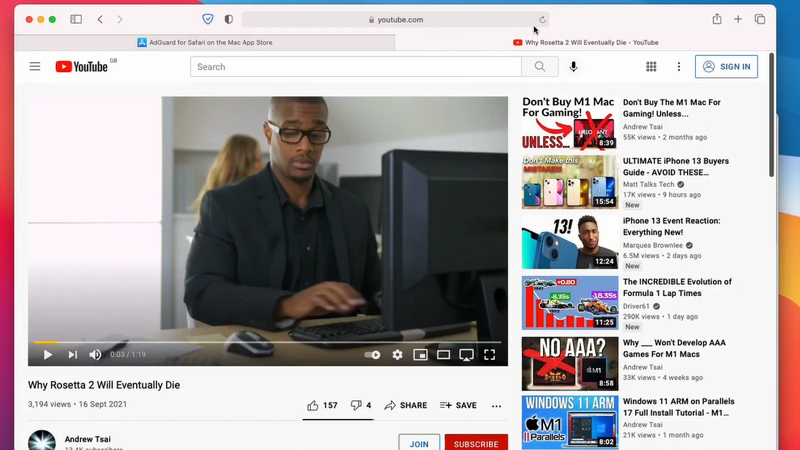This screenshot has height=450, width=800.
Task: Click video title Why Rosetta 2 Will Eventually Die
Action: tap(104, 385)
